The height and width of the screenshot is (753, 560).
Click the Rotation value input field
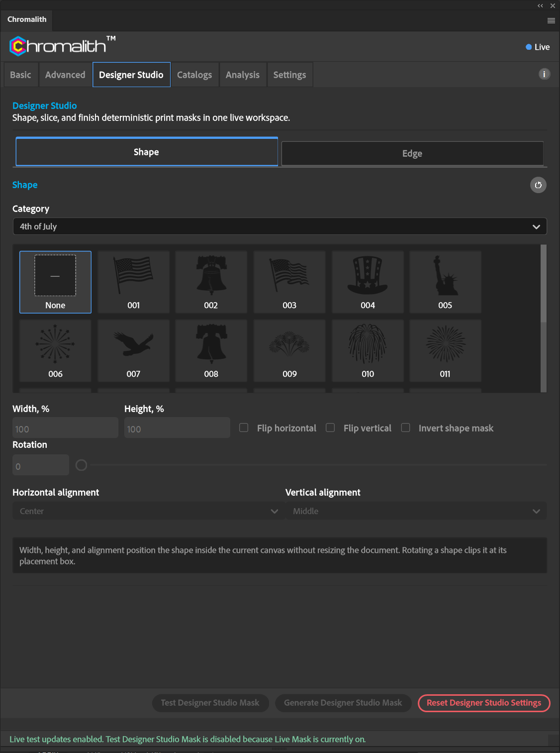point(41,465)
